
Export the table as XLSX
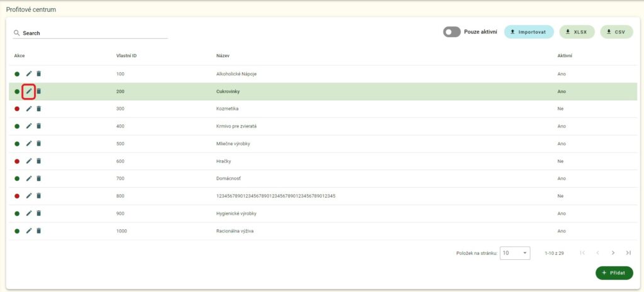577,32
